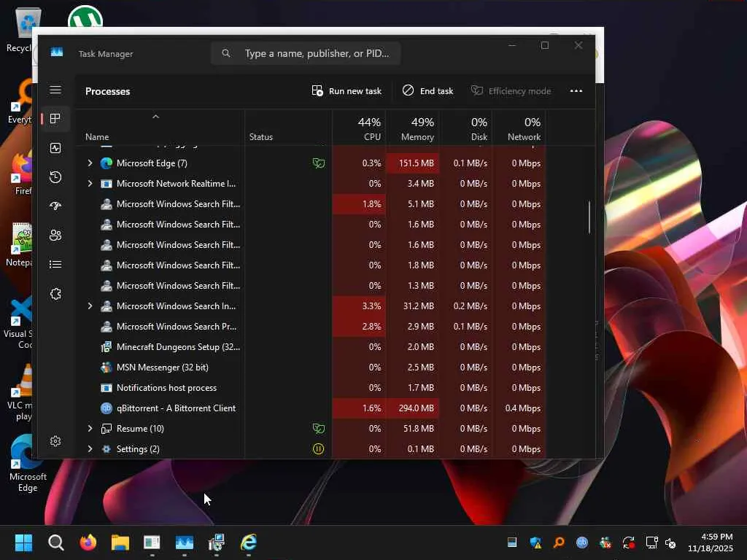The height and width of the screenshot is (560, 747).
Task: Click the Notifications host process icon
Action: coord(107,388)
